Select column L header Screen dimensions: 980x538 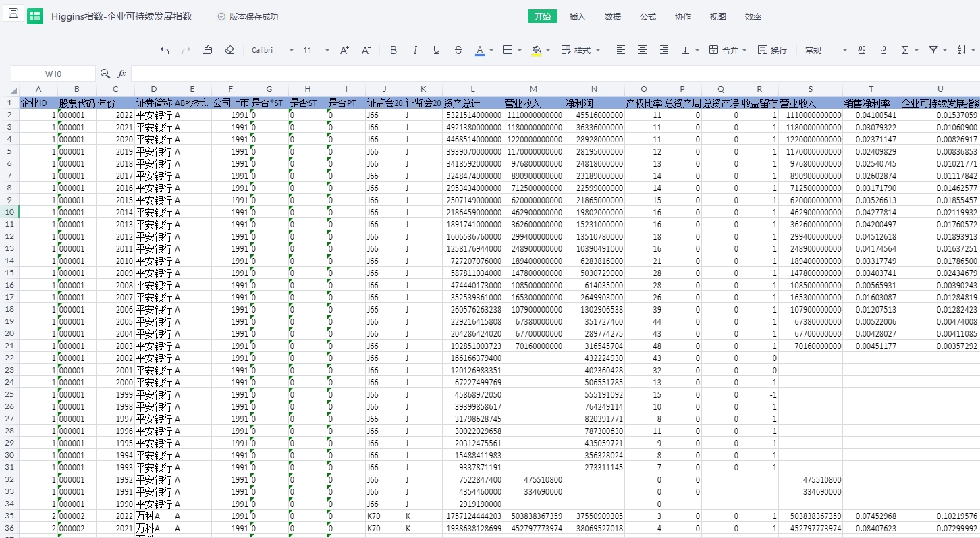pyautogui.click(x=472, y=89)
